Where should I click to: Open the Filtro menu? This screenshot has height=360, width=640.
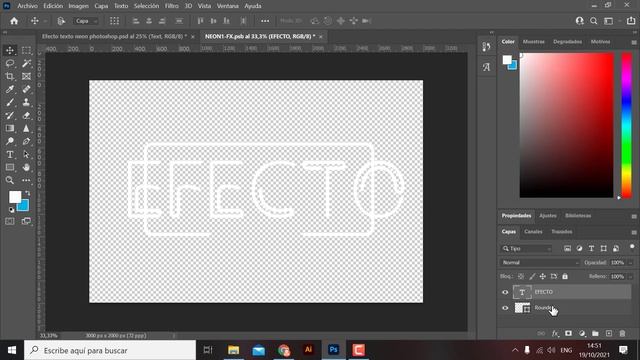pos(172,6)
